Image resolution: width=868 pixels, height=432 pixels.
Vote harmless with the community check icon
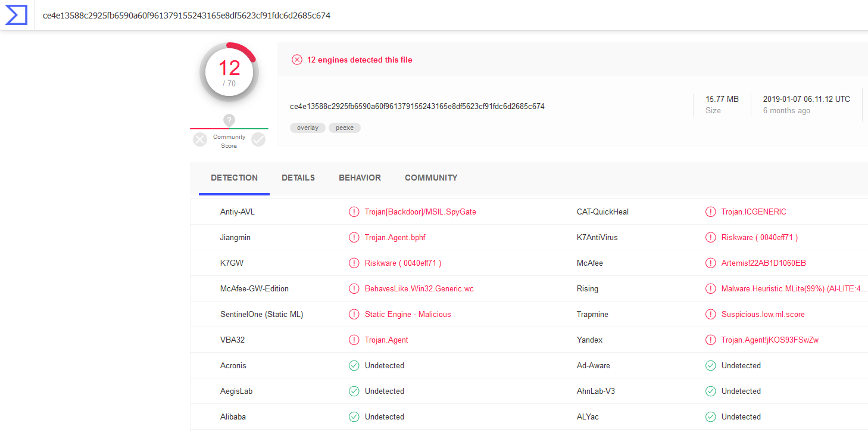click(258, 139)
